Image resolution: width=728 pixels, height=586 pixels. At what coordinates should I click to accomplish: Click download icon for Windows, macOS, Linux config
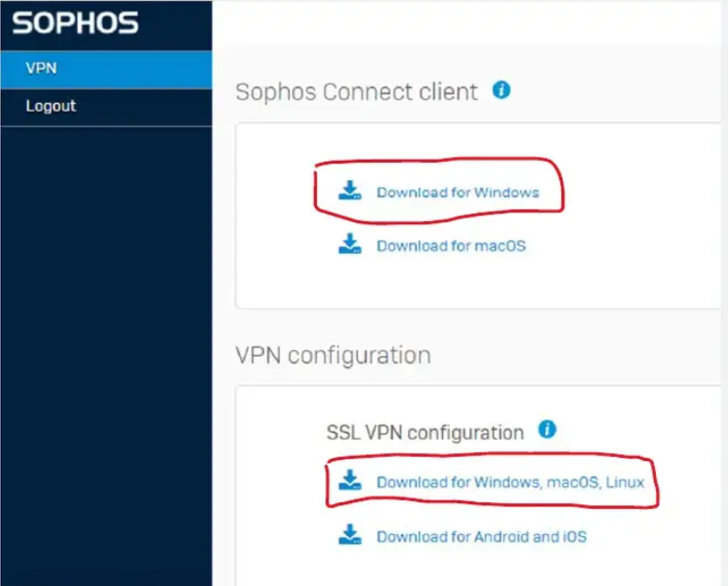350,480
